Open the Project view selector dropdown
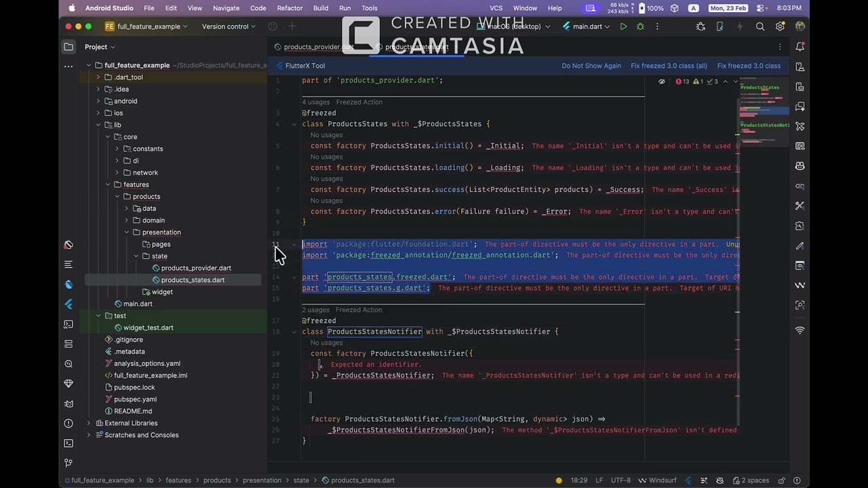The height and width of the screenshot is (488, 868). point(100,47)
